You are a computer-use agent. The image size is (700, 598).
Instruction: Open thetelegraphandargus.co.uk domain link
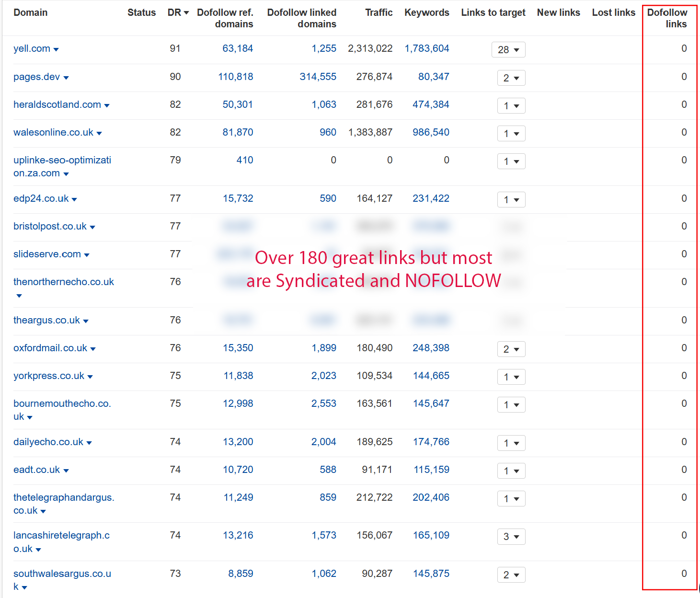point(64,504)
